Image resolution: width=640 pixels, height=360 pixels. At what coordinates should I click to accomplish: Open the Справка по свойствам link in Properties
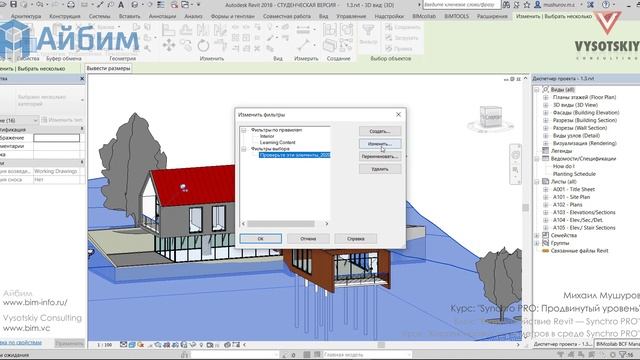point(20,343)
